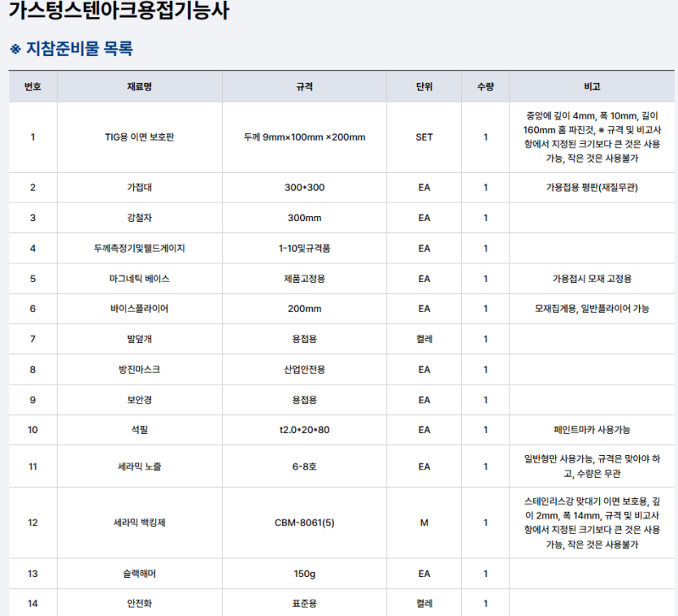
Task: Click the 가용접용 평판(재질무관) note
Action: point(592,187)
